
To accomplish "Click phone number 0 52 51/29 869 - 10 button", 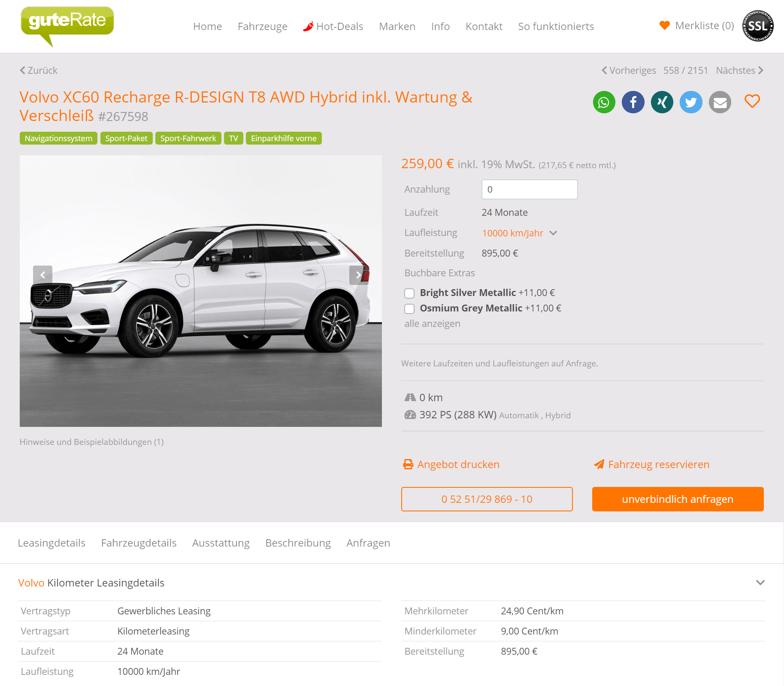I will [x=487, y=499].
